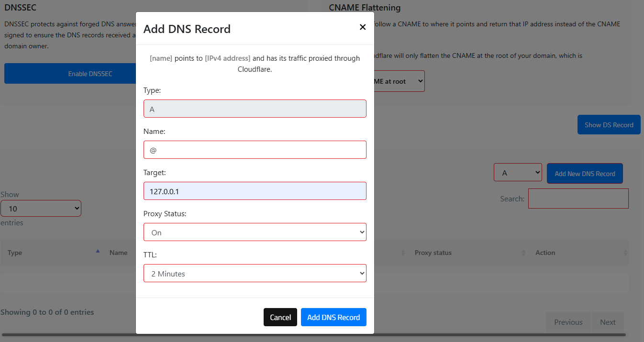The image size is (644, 342).
Task: Open the record type A dropdown
Action: point(517,172)
